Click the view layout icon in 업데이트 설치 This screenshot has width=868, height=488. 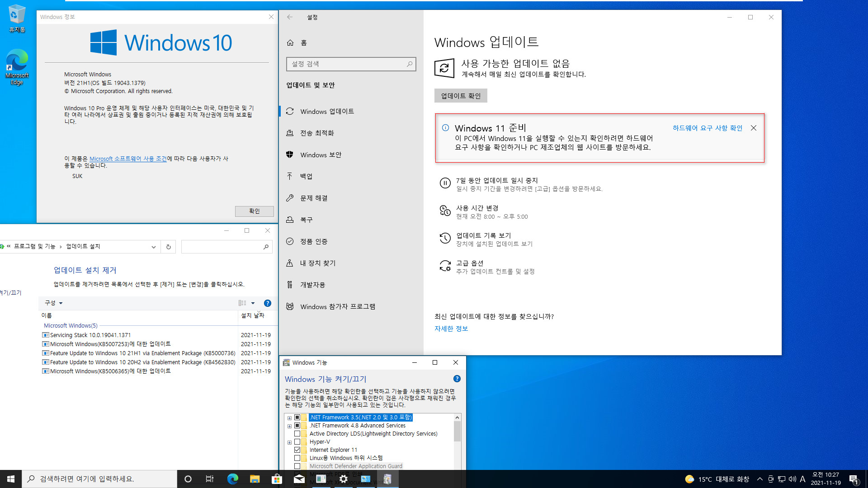242,303
